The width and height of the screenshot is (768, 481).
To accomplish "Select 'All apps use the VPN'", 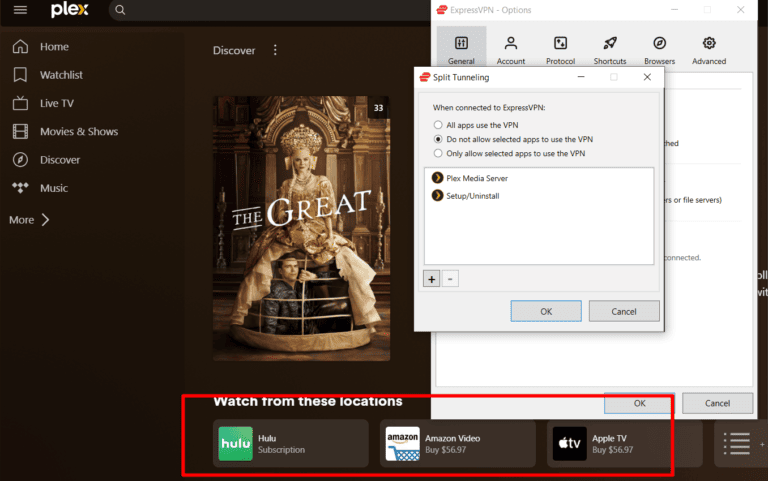I will click(x=438, y=125).
